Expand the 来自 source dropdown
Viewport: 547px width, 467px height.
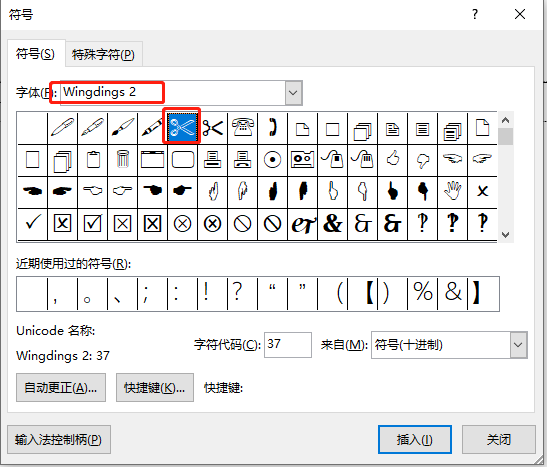518,345
